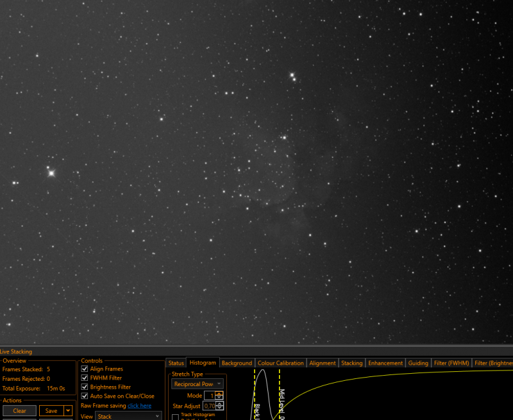This screenshot has height=420, width=513.
Task: Click the Save button
Action: tap(51, 411)
